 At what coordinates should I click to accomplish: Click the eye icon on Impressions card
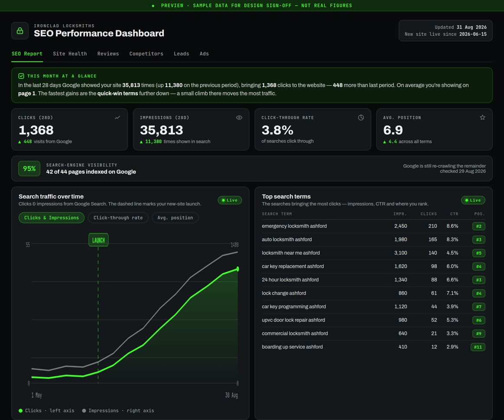pyautogui.click(x=239, y=117)
